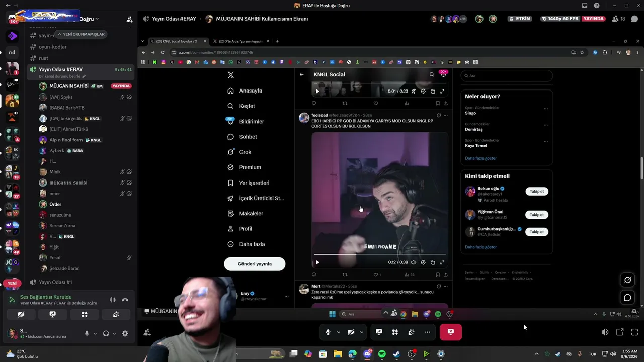This screenshot has width=644, height=362.
Task: Click Daha fazla göster under trends
Action: [480, 158]
